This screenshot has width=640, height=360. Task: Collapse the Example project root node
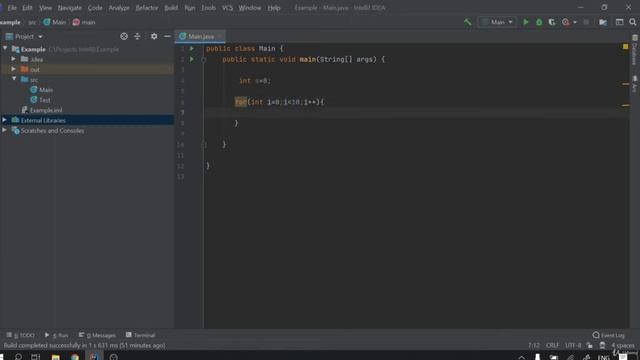pyautogui.click(x=5, y=49)
